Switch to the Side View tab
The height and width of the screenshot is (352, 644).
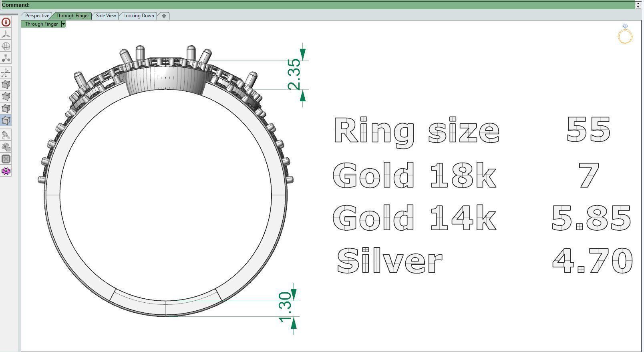[106, 16]
